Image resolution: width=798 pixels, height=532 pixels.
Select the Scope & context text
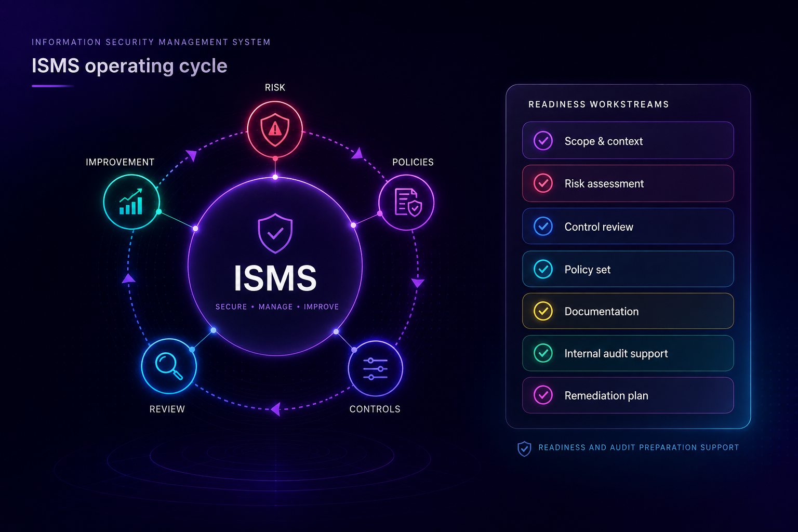604,141
